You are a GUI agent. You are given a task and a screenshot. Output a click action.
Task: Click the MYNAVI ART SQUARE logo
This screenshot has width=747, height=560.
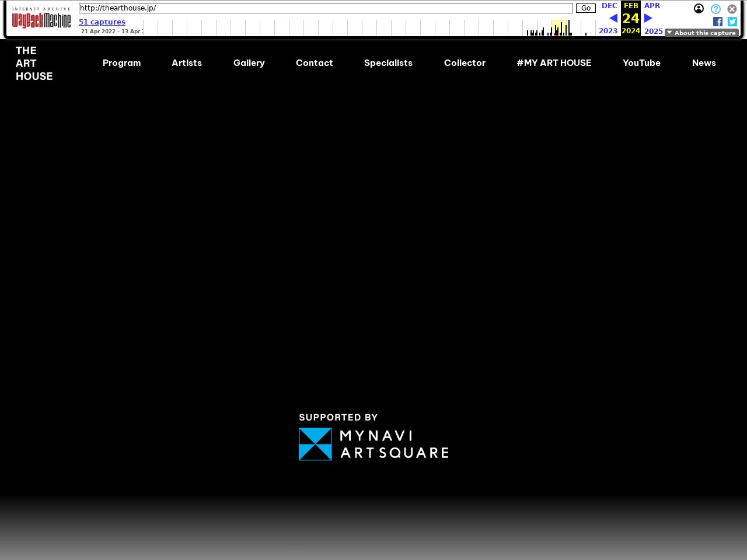point(373,444)
